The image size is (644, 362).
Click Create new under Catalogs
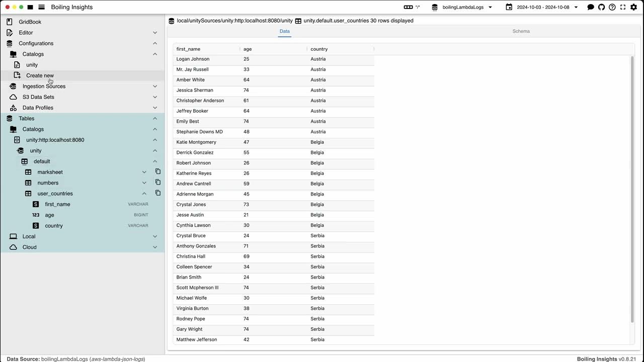pyautogui.click(x=40, y=75)
